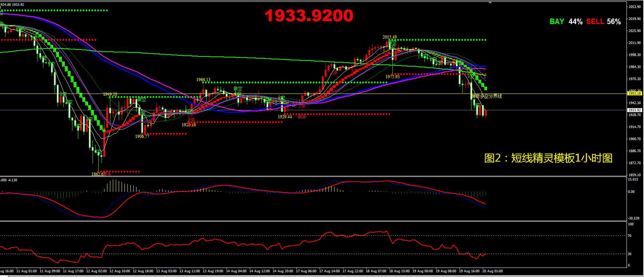The image size is (644, 277).
Task: Click the -30.539 MACD scale value
Action: pos(634,218)
